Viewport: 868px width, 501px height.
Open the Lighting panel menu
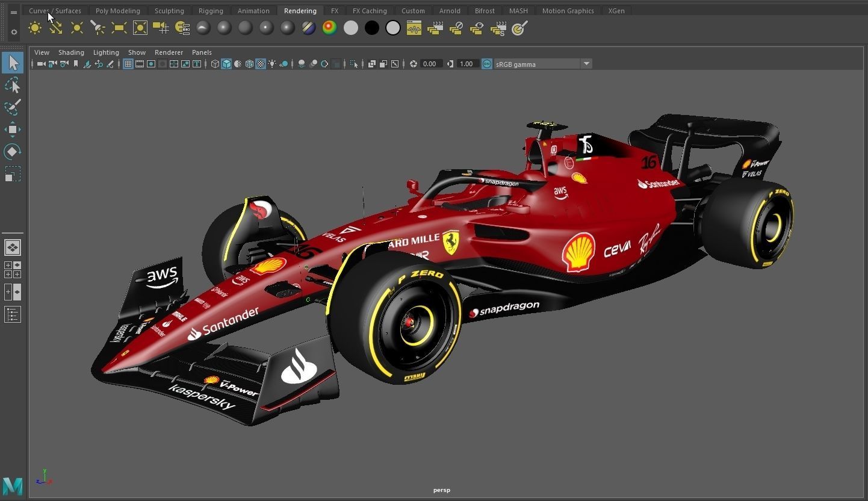[106, 52]
